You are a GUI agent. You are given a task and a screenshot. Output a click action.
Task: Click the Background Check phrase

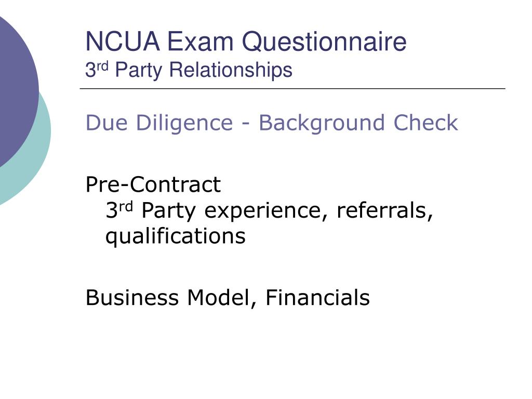coord(358,123)
